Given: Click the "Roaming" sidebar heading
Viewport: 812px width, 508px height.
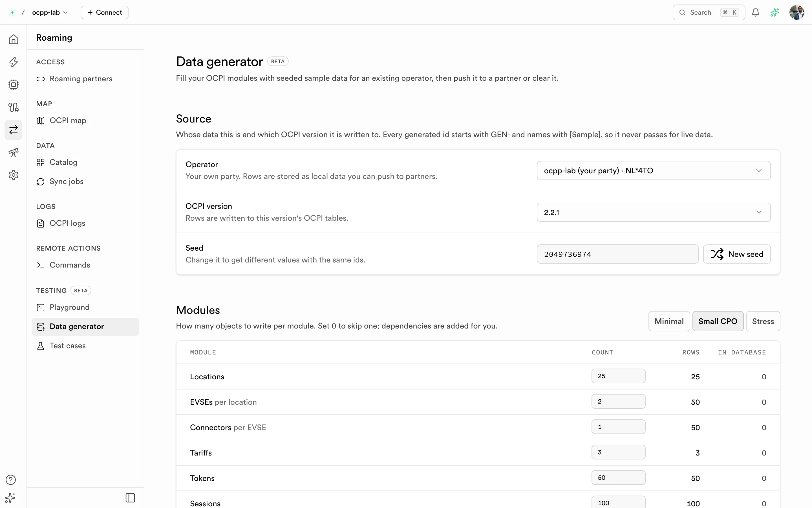Looking at the screenshot, I should (x=54, y=38).
